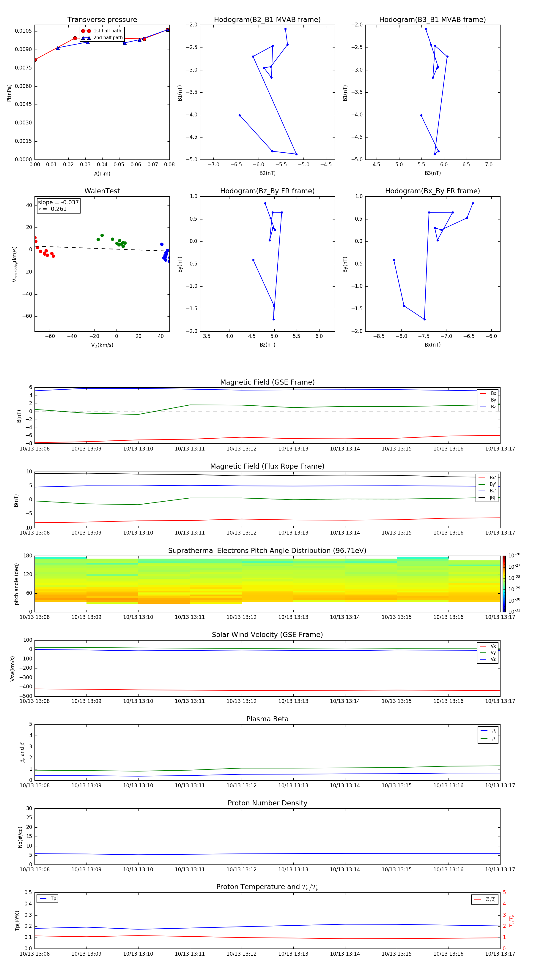Click the 'slope = -0.037' annotation

click(58, 203)
